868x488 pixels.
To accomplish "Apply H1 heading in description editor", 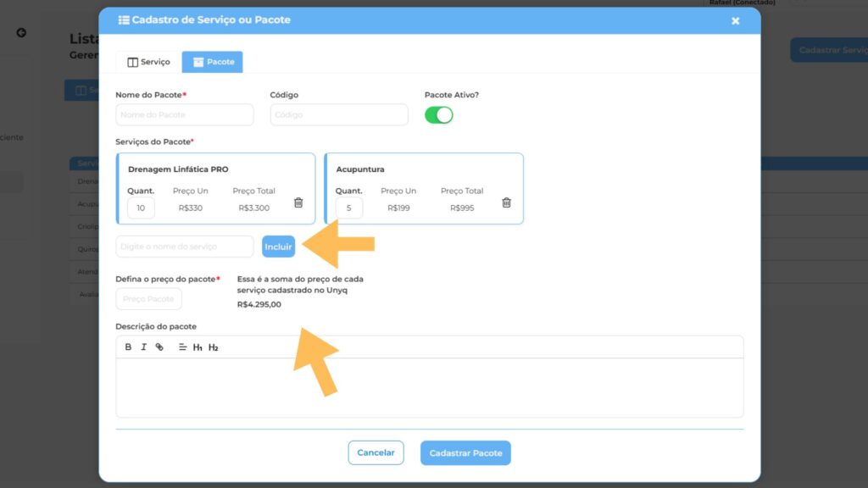I will (198, 347).
